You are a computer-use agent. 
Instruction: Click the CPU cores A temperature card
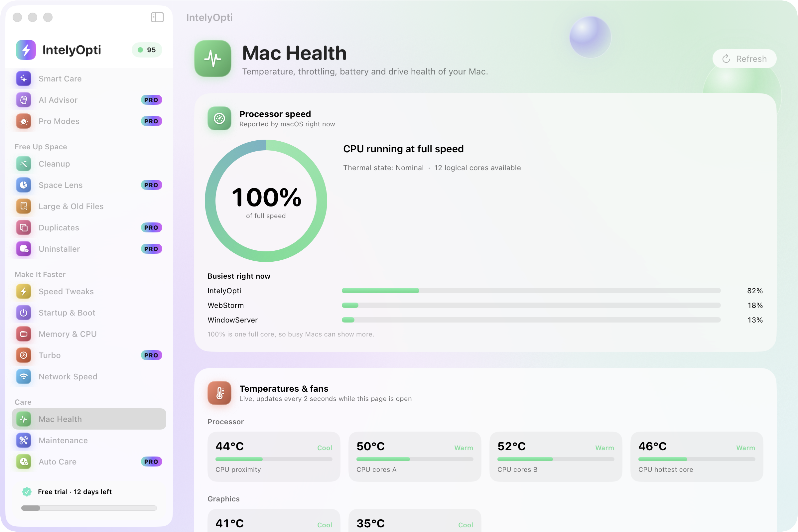415,457
